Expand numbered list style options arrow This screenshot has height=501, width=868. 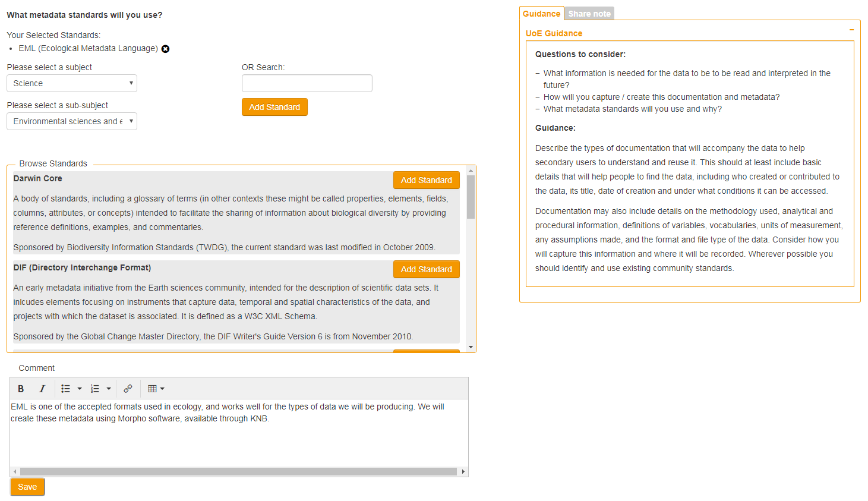(x=109, y=389)
